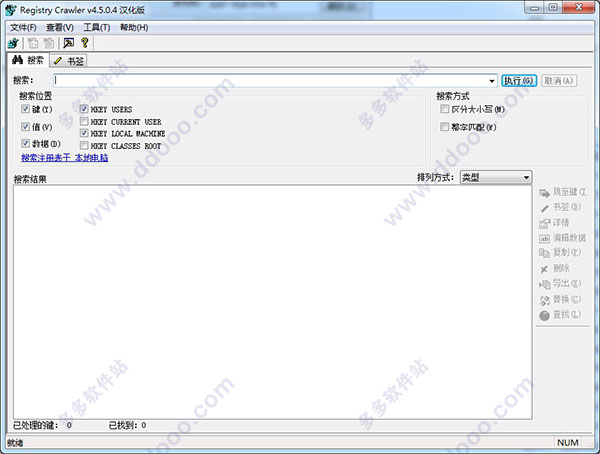Switch to the 书签 tab

click(x=68, y=61)
